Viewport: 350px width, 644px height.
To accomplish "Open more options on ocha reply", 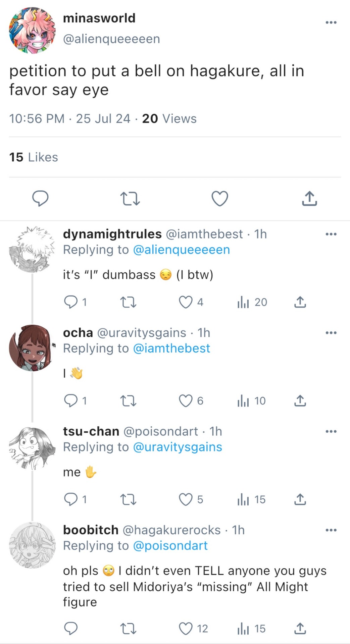I will click(331, 333).
